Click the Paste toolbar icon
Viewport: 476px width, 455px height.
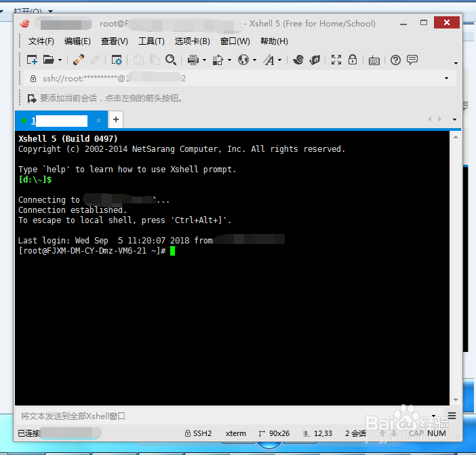pos(155,60)
